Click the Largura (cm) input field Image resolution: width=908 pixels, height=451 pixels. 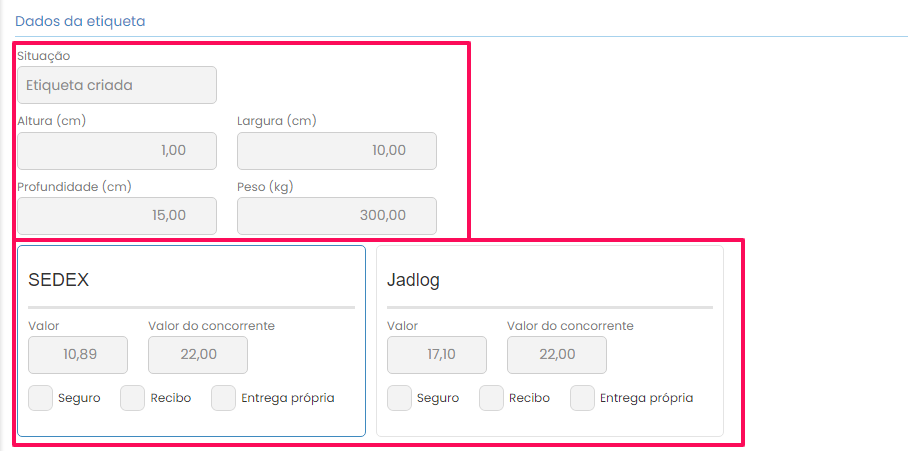click(336, 150)
